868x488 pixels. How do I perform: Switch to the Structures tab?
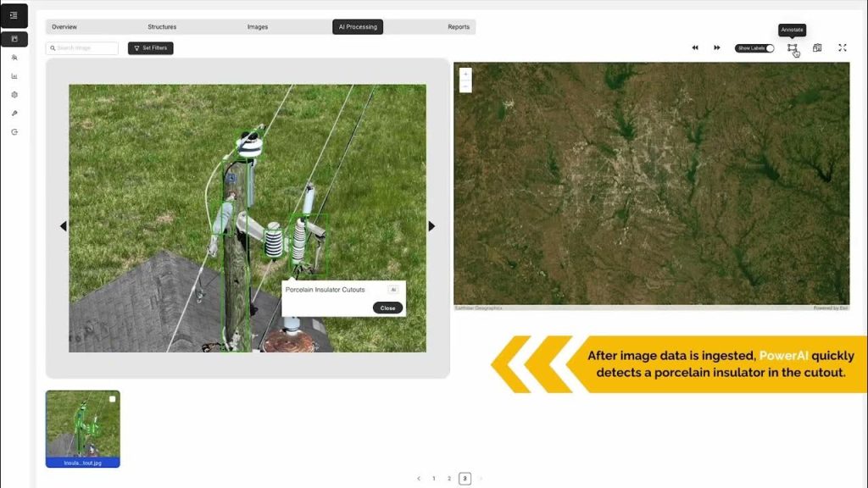coord(162,27)
